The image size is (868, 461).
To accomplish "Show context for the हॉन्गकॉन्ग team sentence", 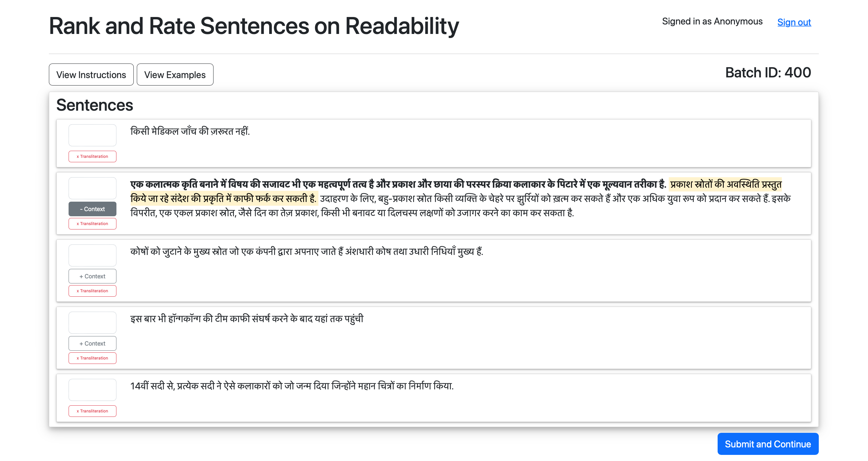I will pyautogui.click(x=92, y=344).
